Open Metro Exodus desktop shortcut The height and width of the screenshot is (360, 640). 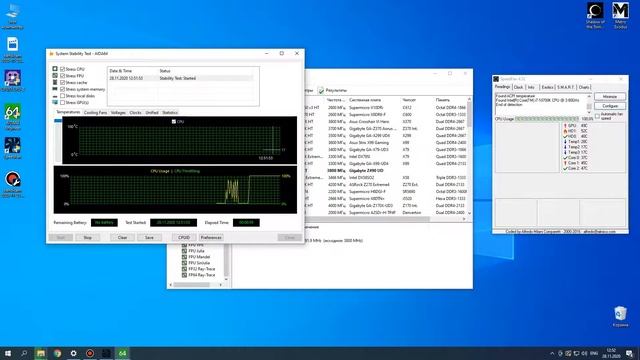click(x=620, y=15)
